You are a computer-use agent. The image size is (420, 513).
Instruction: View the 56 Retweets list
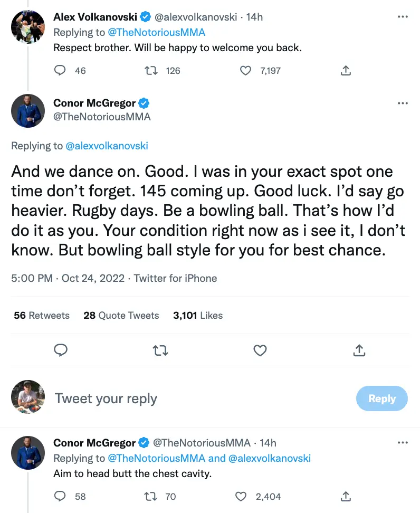tap(42, 316)
